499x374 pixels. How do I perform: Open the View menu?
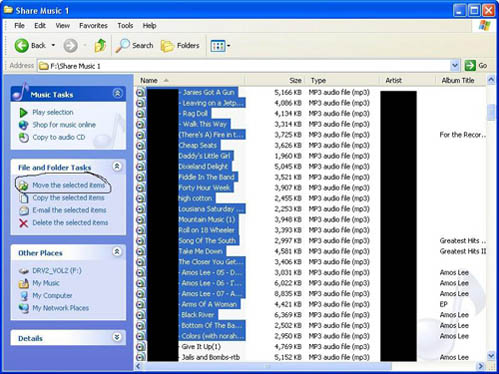[63, 26]
